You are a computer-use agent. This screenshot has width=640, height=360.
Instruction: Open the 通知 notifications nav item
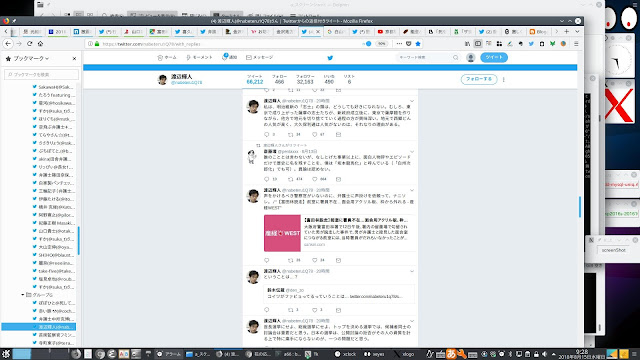229,57
